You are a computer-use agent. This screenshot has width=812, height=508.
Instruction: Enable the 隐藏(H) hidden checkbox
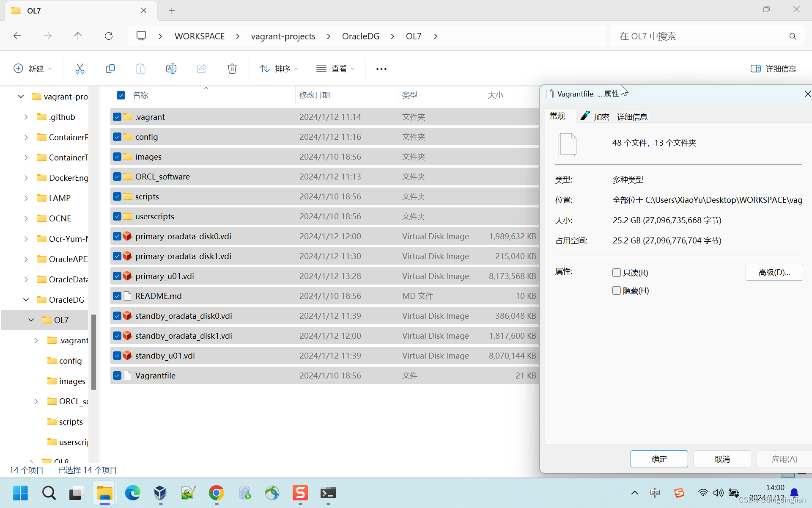tap(617, 290)
